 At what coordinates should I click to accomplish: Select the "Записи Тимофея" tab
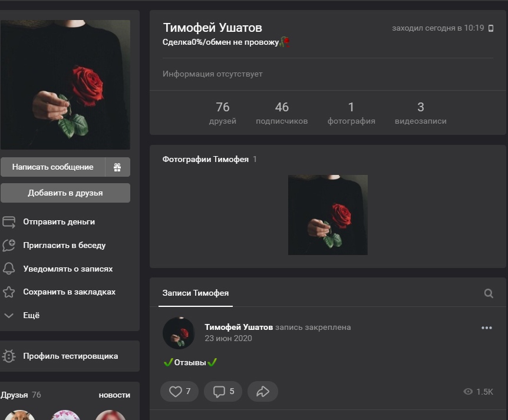tap(196, 293)
